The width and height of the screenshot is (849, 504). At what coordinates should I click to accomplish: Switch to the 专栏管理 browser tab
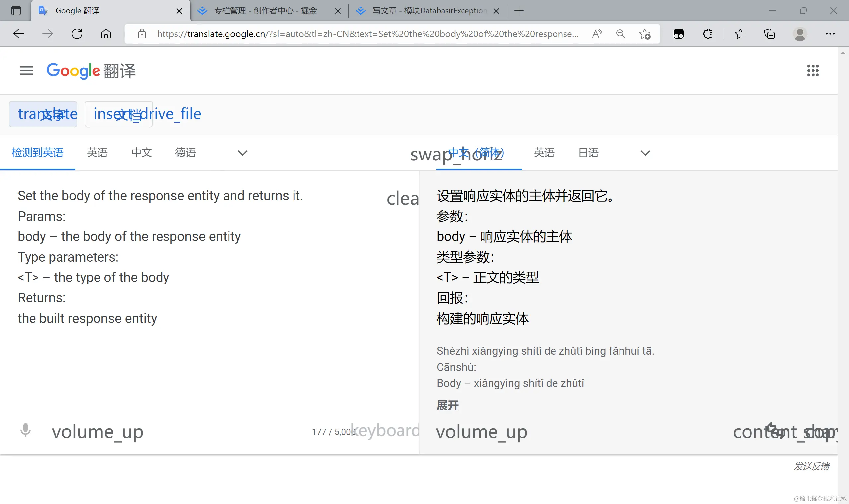pyautogui.click(x=265, y=11)
